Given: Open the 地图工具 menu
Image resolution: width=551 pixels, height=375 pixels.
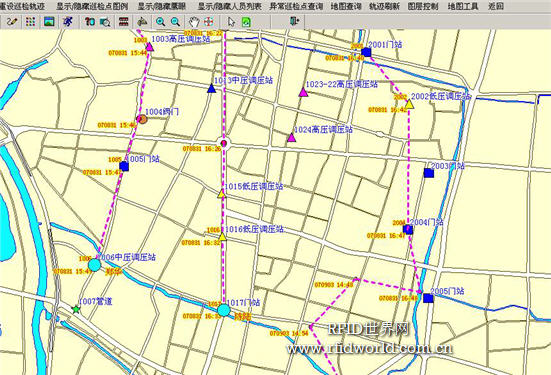Looking at the screenshot, I should [463, 6].
